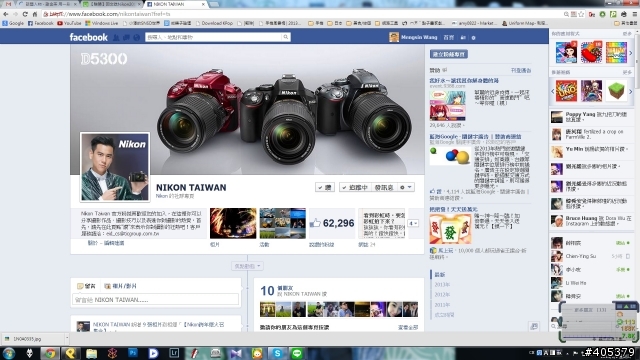Open the messages icon in Facebook header
Viewport: 640px width, 360px height.
point(127,38)
